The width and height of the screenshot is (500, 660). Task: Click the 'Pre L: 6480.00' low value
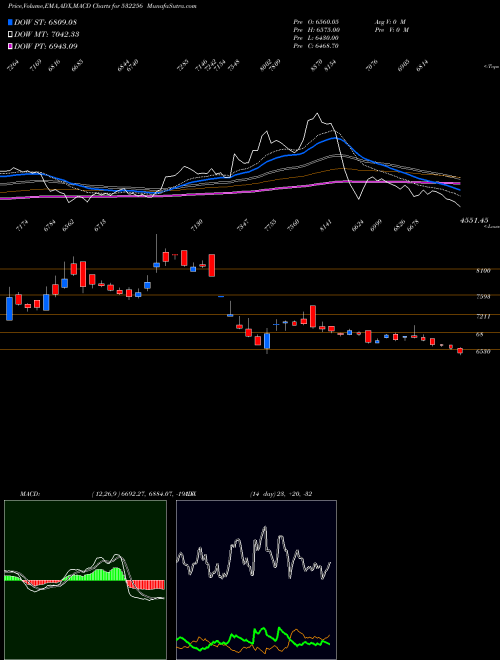[316, 38]
